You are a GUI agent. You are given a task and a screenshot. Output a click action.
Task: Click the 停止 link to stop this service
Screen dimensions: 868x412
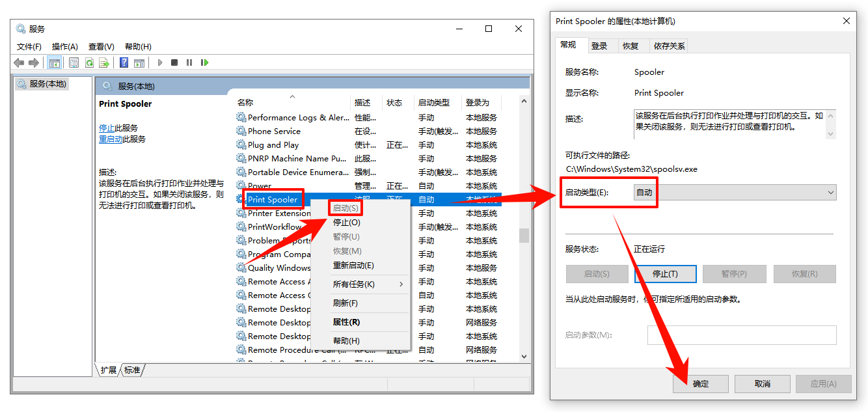pos(107,128)
